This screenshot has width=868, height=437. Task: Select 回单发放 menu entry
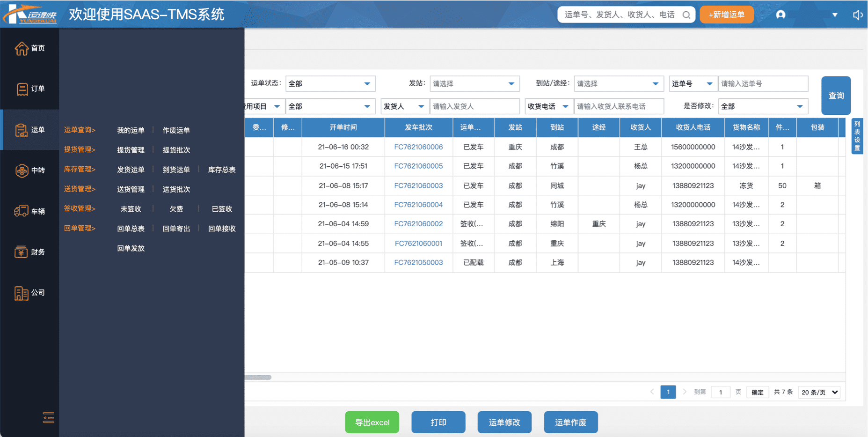pyautogui.click(x=131, y=248)
